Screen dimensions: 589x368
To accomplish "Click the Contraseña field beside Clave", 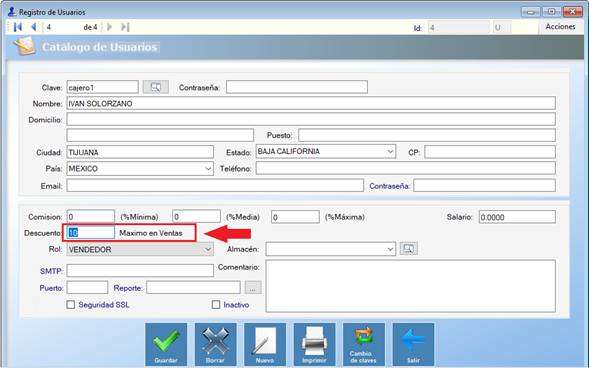I will click(x=297, y=87).
